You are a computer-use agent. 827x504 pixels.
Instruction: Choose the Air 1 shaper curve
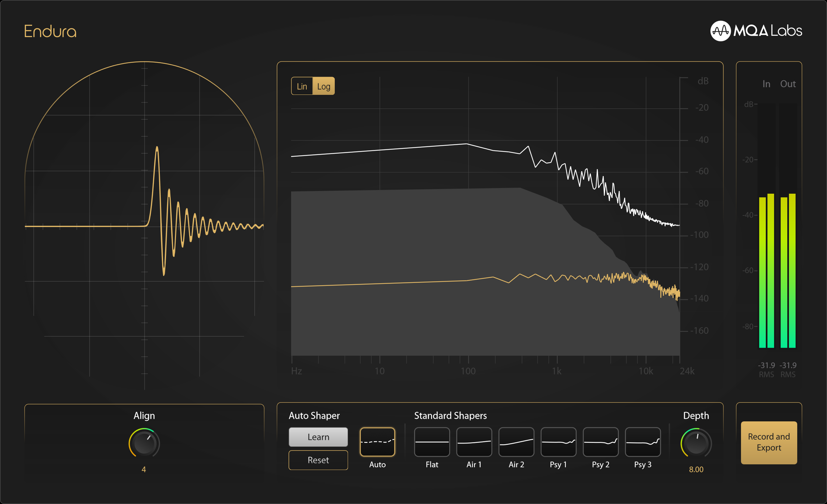click(474, 442)
